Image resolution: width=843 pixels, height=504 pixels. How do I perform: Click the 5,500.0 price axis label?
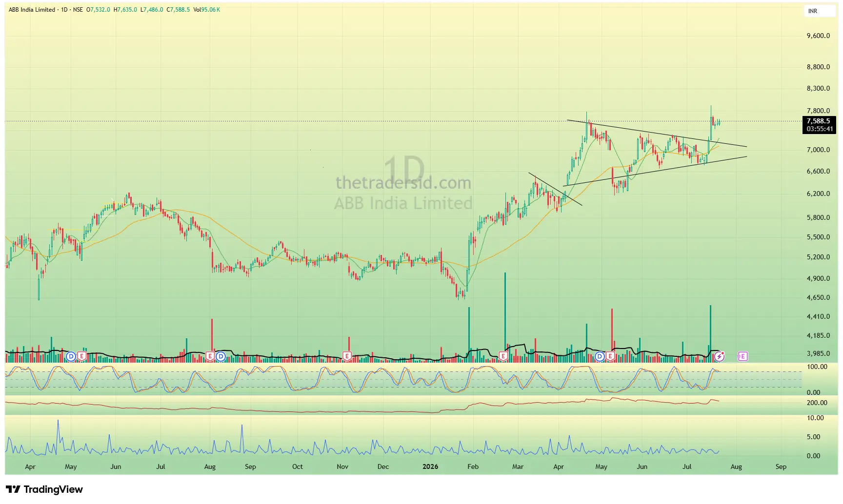818,237
